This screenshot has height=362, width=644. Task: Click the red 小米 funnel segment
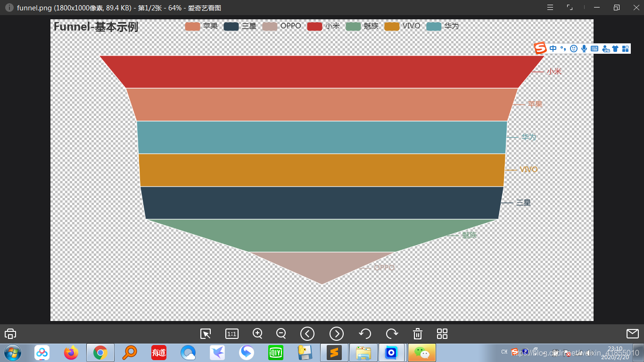point(322,72)
